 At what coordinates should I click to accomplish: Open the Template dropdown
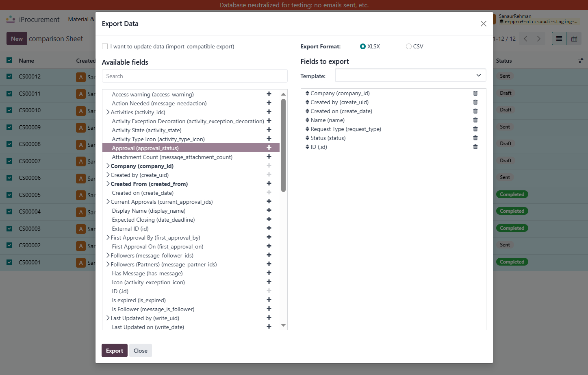tap(410, 75)
